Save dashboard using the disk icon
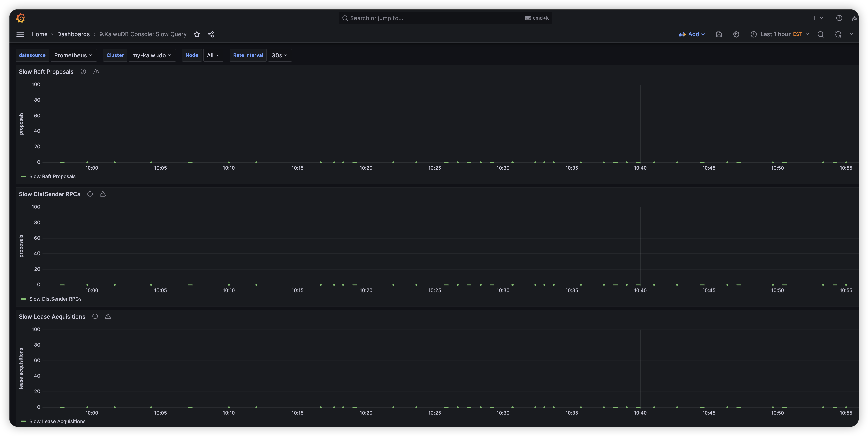 click(x=719, y=34)
